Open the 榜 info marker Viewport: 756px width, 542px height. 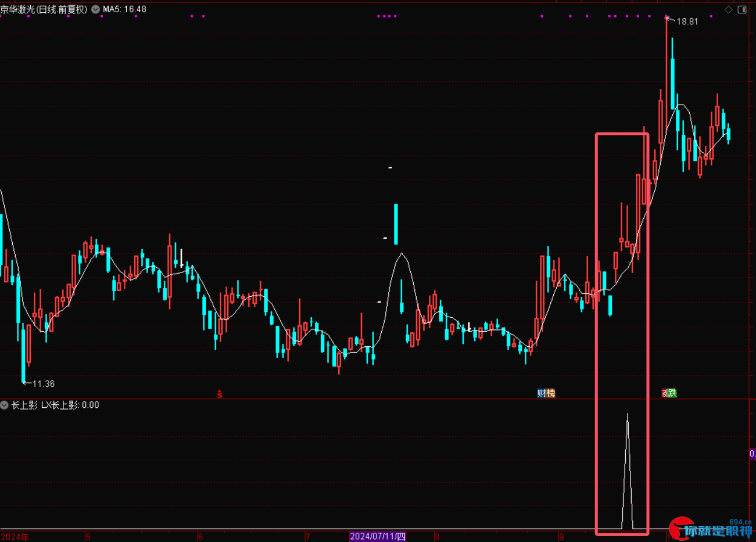(550, 393)
